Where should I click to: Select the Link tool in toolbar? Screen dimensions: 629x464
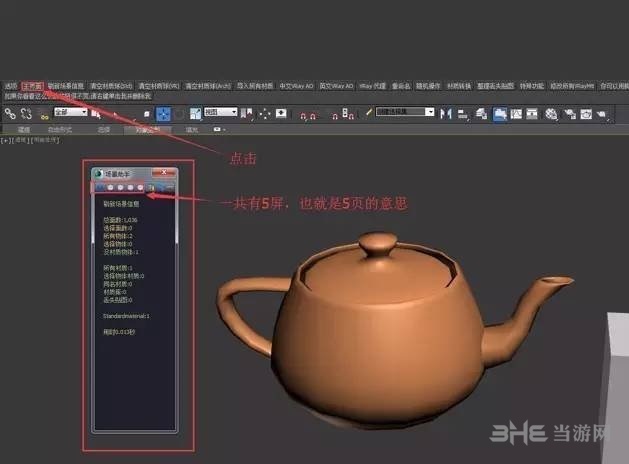(x=10, y=114)
